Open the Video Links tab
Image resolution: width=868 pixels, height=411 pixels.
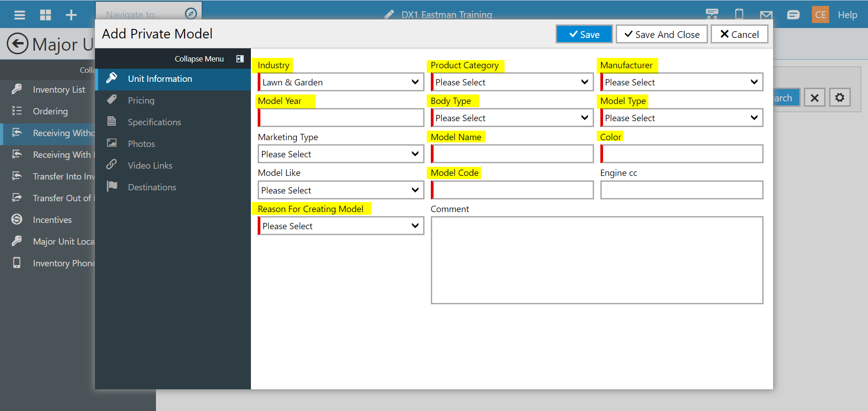[173, 165]
